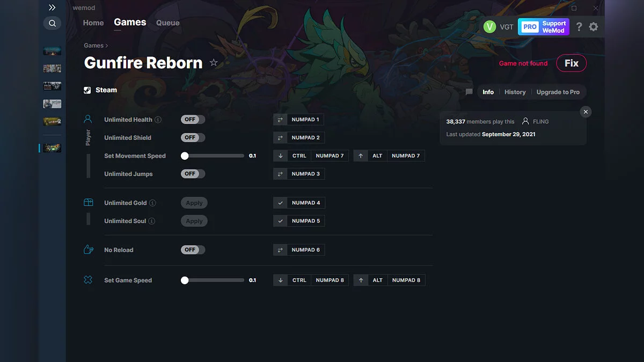The image size is (644, 362).
Task: Click the Unlimited Health info icon
Action: coord(158,120)
